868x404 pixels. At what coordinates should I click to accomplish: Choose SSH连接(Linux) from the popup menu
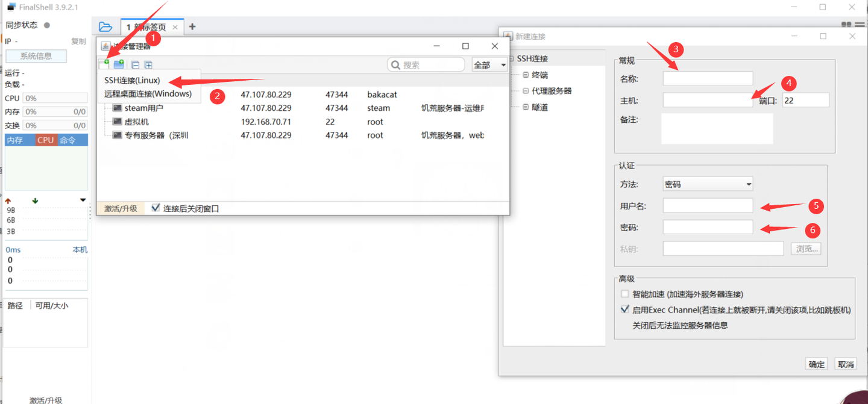click(132, 80)
